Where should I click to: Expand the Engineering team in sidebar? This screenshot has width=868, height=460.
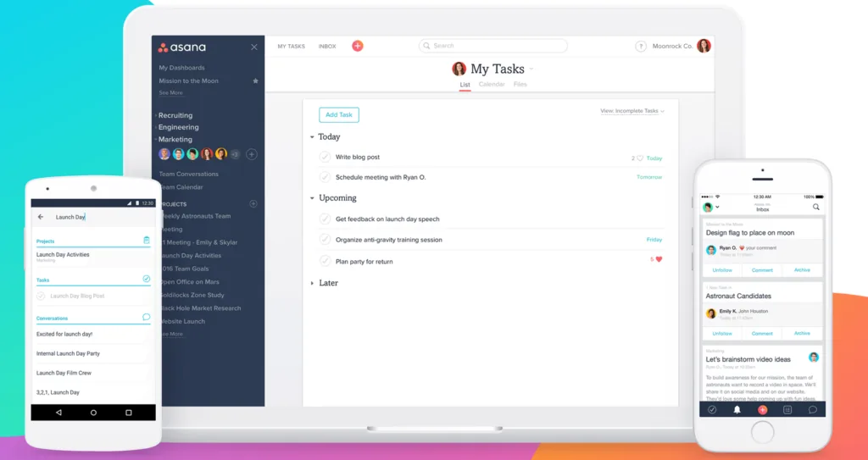coord(156,127)
